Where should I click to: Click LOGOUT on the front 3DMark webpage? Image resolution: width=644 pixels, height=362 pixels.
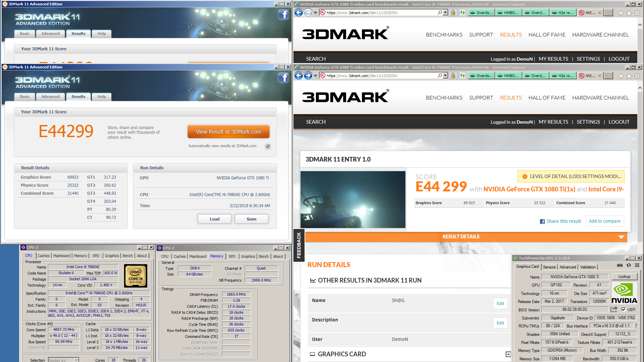pos(619,122)
